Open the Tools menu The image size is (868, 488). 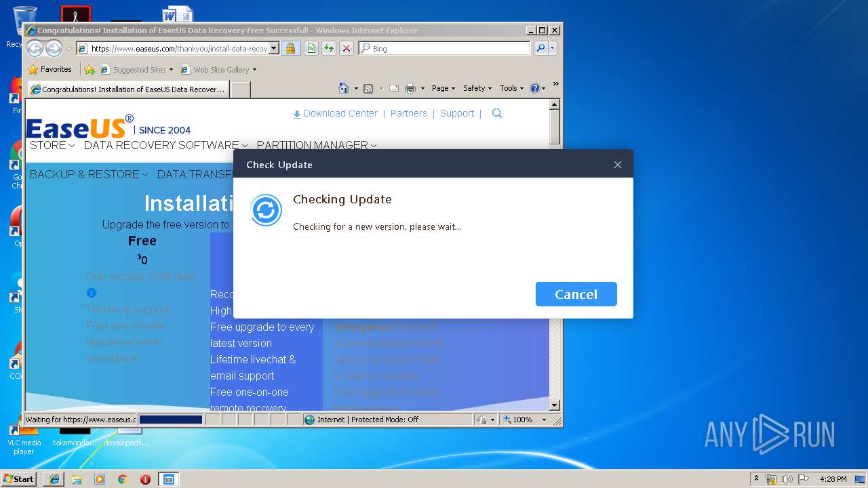point(511,88)
